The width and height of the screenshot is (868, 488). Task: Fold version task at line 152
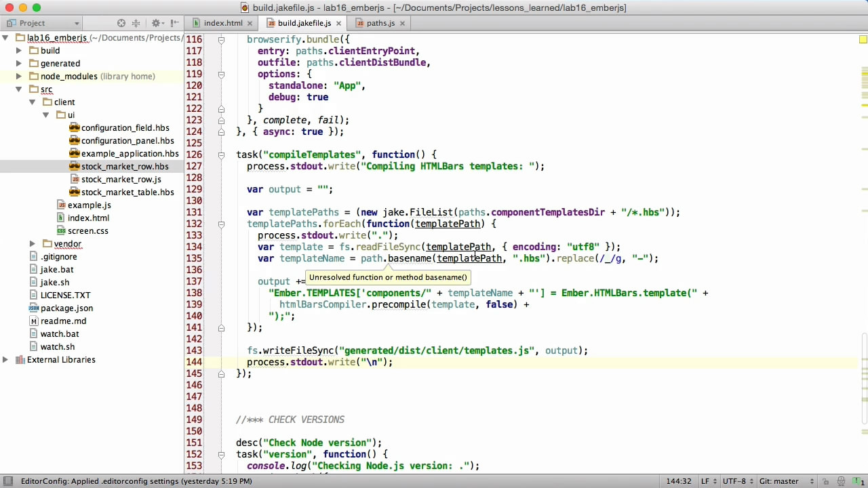point(221,455)
